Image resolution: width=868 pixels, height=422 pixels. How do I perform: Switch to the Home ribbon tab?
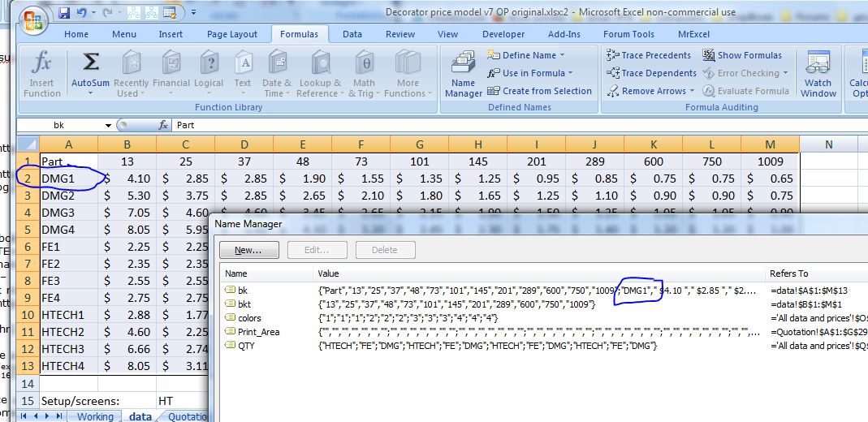coord(76,34)
